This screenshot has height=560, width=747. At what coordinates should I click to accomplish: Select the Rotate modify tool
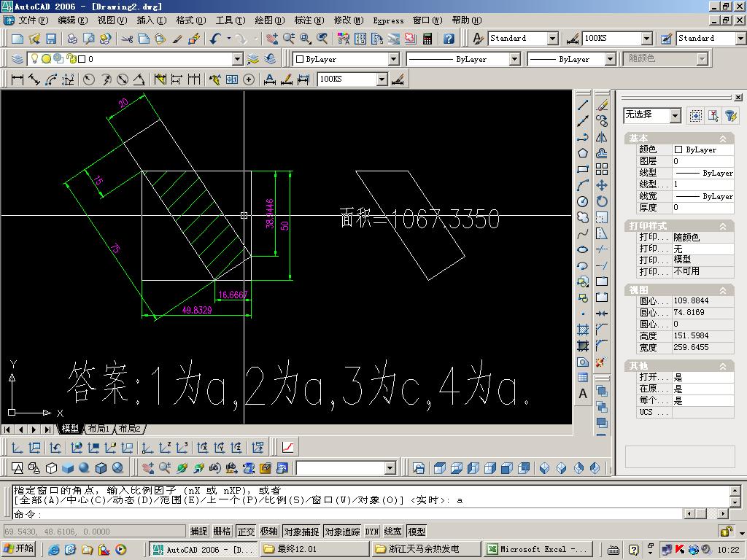pos(602,201)
